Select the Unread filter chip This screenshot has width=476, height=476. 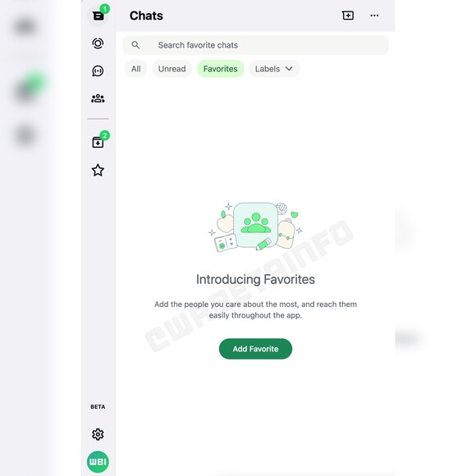[x=172, y=69]
